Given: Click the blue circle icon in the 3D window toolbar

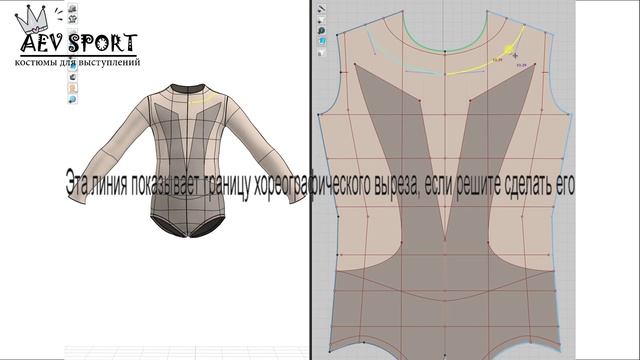Looking at the screenshot, I should [x=72, y=66].
